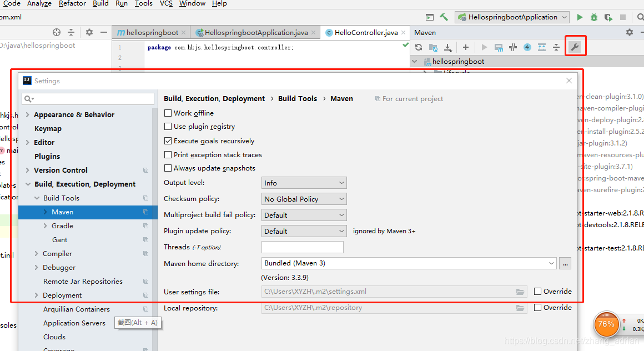Open the Analyze menu
Image resolution: width=644 pixels, height=351 pixels.
pos(39,3)
